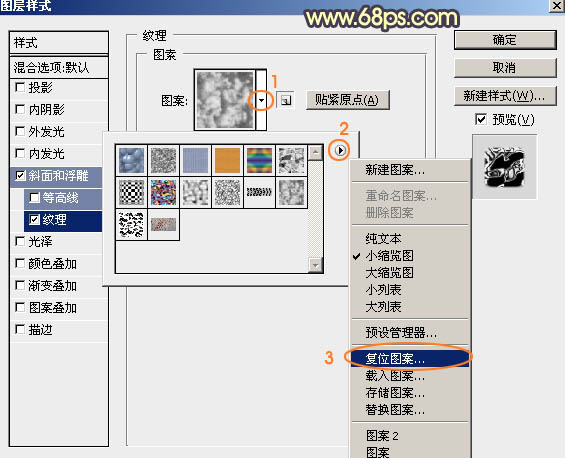The width and height of the screenshot is (565, 458).
Task: Pick the rainbow tie-dye pattern swatch
Action: click(x=259, y=161)
